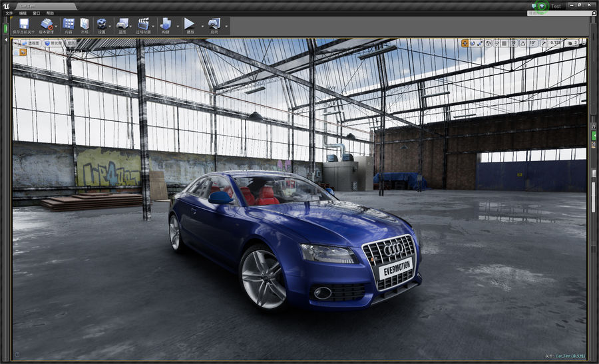This screenshot has height=364, width=599.
Task: Click the Launch (启动) gamepad icon
Action: (214, 24)
